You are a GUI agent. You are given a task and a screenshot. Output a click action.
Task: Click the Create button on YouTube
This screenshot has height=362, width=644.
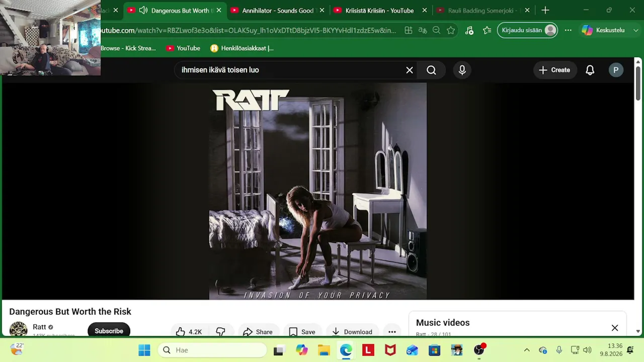click(554, 70)
